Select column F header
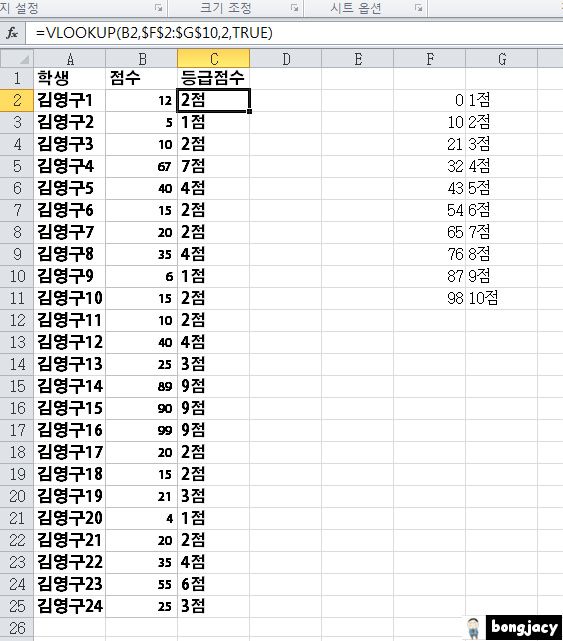This screenshot has height=641, width=563. pyautogui.click(x=430, y=59)
